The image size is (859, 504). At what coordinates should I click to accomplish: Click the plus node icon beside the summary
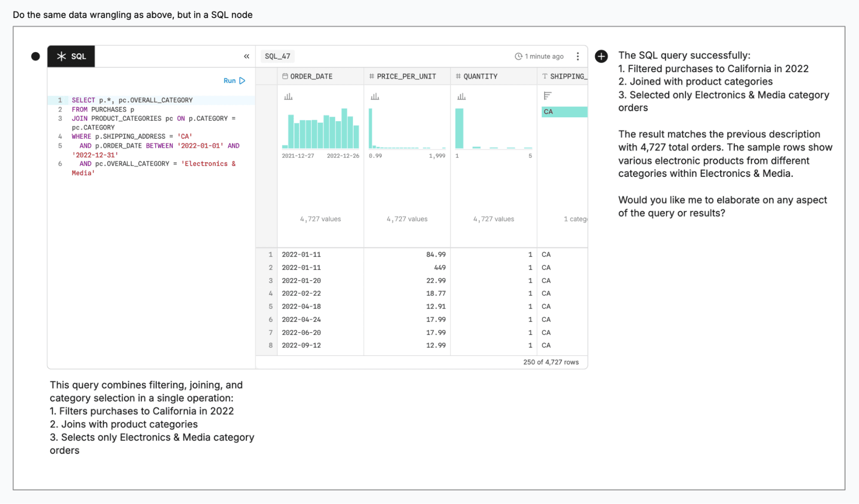point(601,56)
